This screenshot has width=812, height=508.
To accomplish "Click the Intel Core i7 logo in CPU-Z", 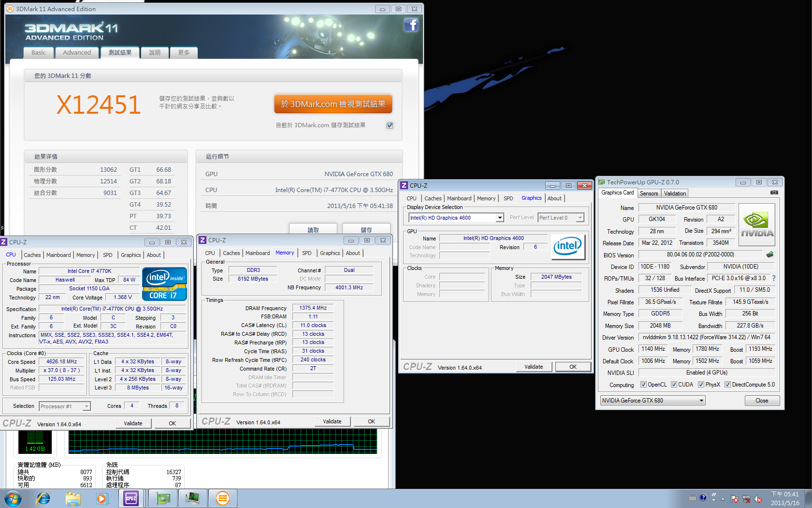I will coord(164,284).
